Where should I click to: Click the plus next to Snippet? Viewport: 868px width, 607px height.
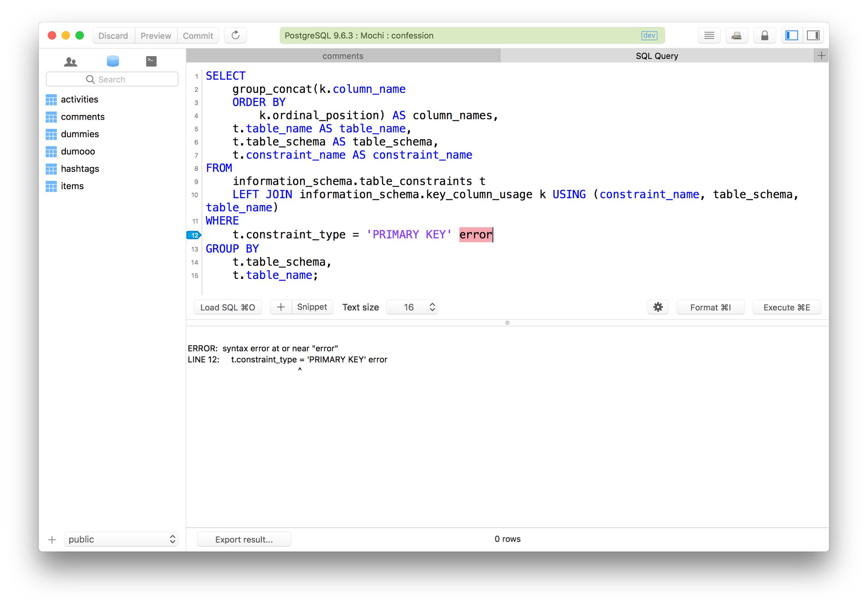pyautogui.click(x=281, y=307)
